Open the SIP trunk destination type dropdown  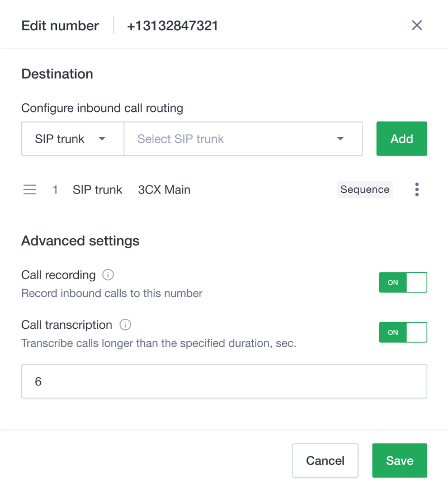(x=72, y=139)
